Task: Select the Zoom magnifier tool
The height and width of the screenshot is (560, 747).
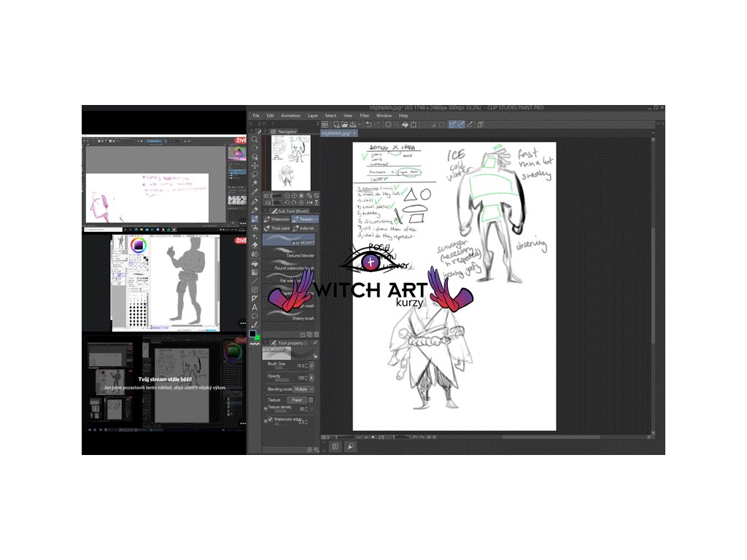Action: [255, 140]
